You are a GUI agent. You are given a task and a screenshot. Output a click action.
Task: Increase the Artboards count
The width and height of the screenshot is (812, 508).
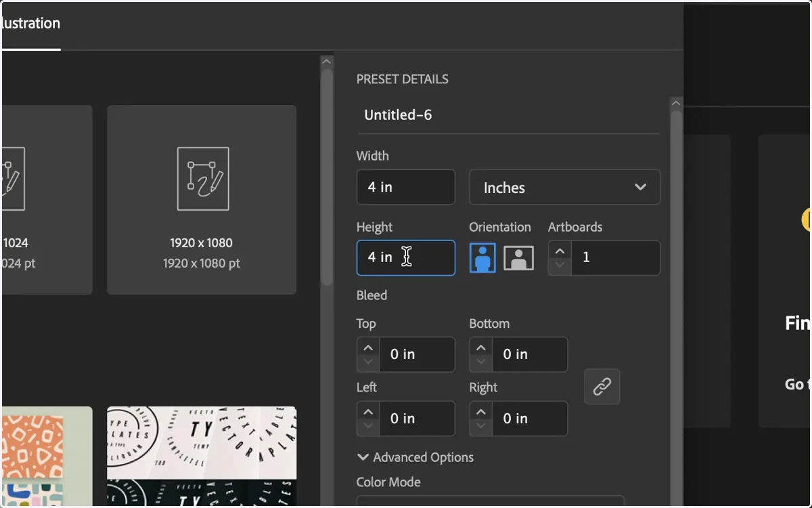pos(560,251)
